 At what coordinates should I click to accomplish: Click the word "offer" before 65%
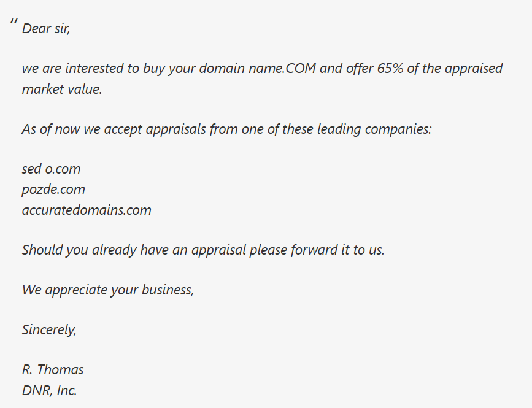[359, 68]
